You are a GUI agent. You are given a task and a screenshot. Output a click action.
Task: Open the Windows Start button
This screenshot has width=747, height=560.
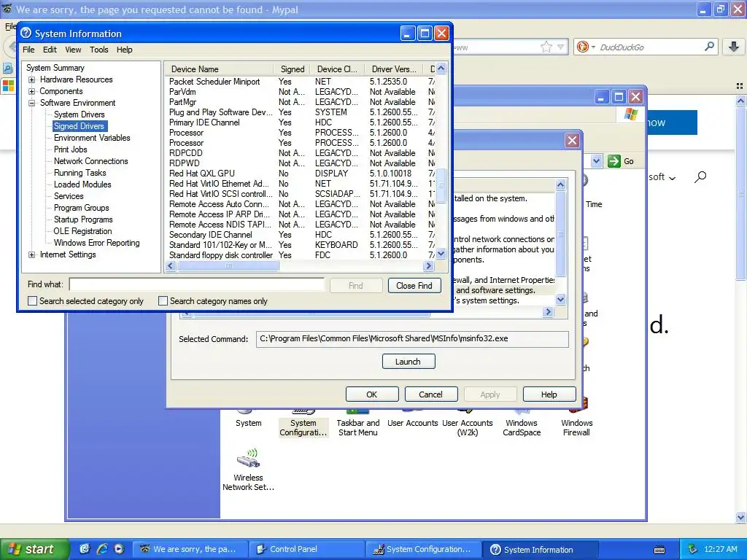coord(34,549)
